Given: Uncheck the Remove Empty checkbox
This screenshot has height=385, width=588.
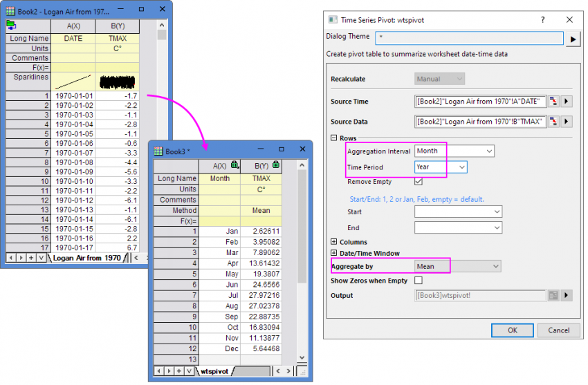Looking at the screenshot, I should 419,182.
